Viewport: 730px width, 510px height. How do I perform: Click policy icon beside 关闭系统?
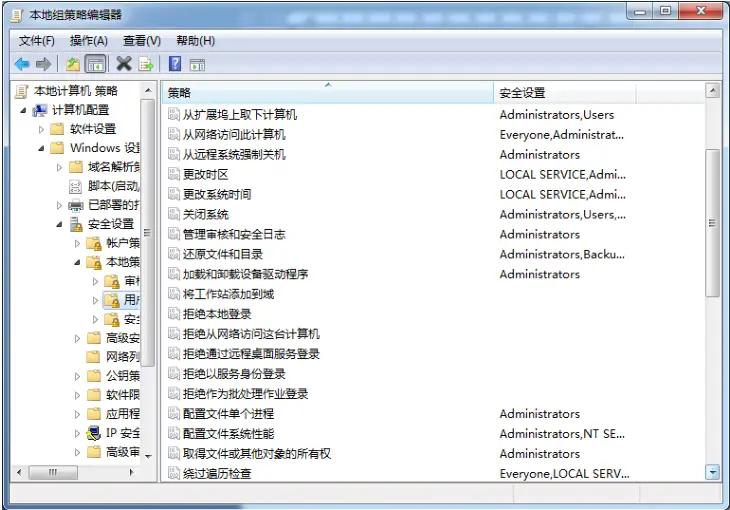[x=174, y=214]
